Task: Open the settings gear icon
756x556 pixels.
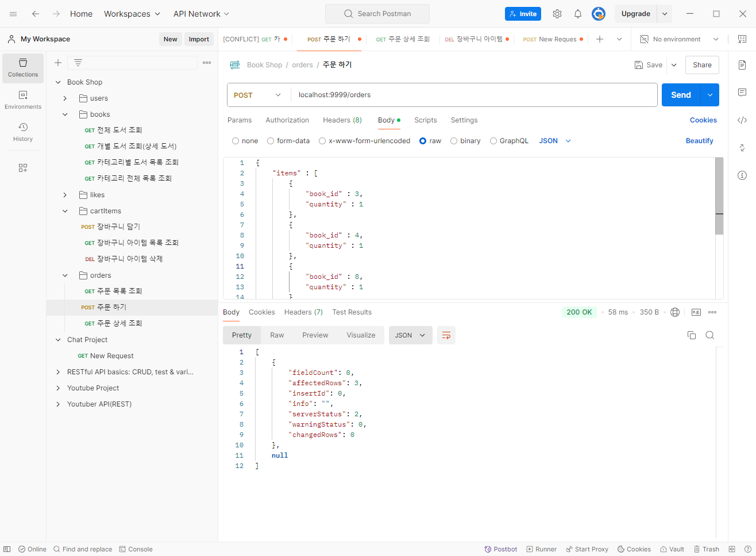Action: point(557,14)
